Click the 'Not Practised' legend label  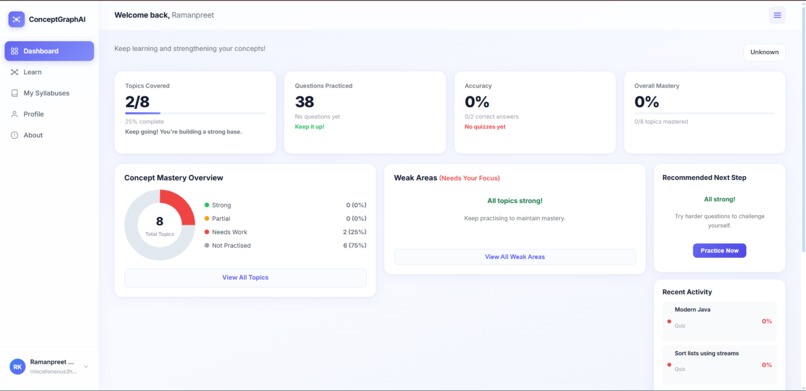(x=231, y=246)
